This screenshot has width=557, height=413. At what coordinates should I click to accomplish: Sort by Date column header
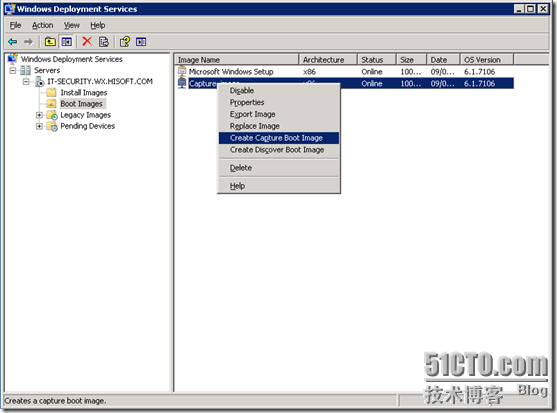pos(443,60)
